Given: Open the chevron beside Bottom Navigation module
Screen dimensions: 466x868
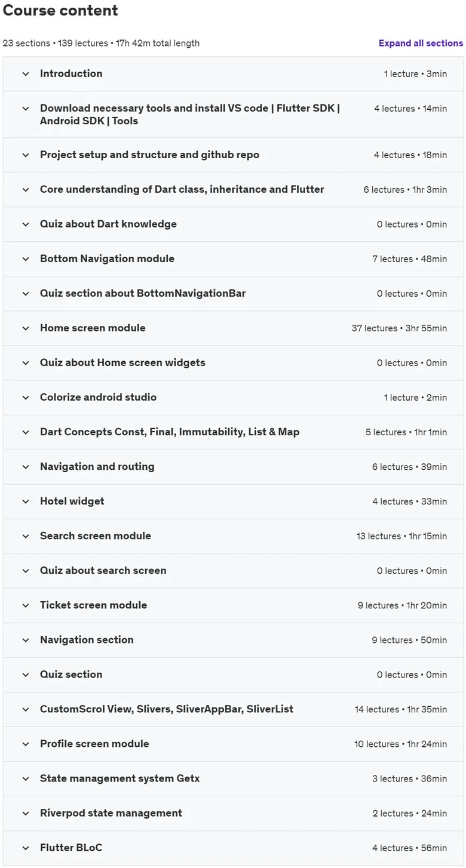Looking at the screenshot, I should click(26, 259).
